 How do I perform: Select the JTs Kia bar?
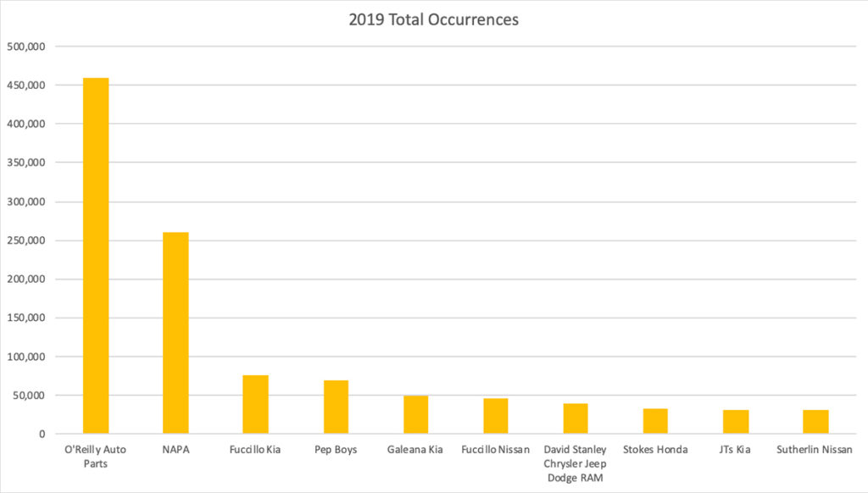[x=735, y=422]
